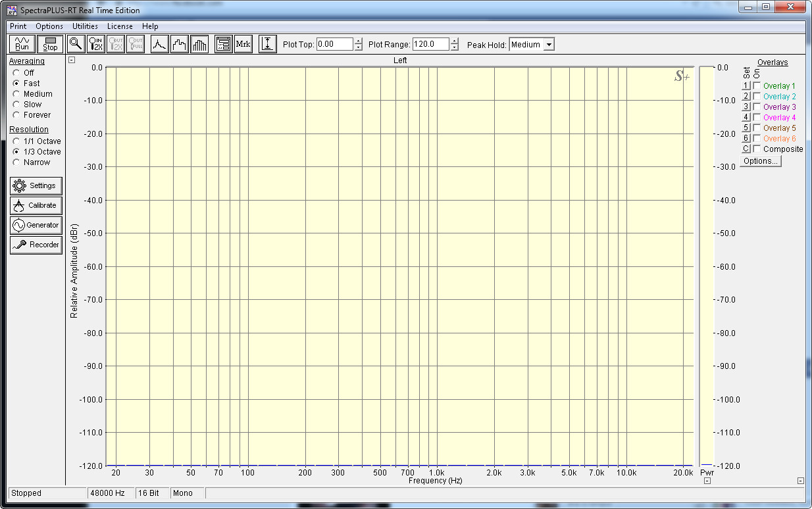This screenshot has width=812, height=509.
Task: Choose 1/1 Octave resolution
Action: [x=16, y=141]
